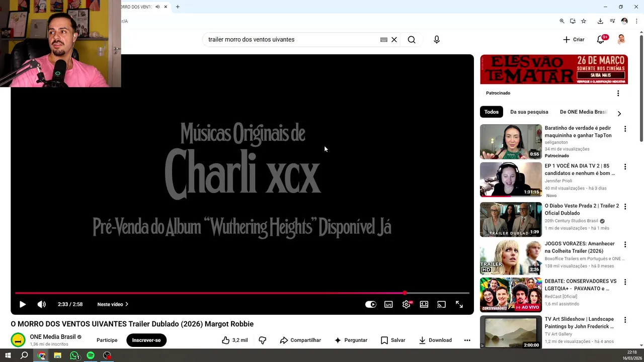Image resolution: width=644 pixels, height=362 pixels.
Task: Mute the video player volume
Action: (42, 304)
